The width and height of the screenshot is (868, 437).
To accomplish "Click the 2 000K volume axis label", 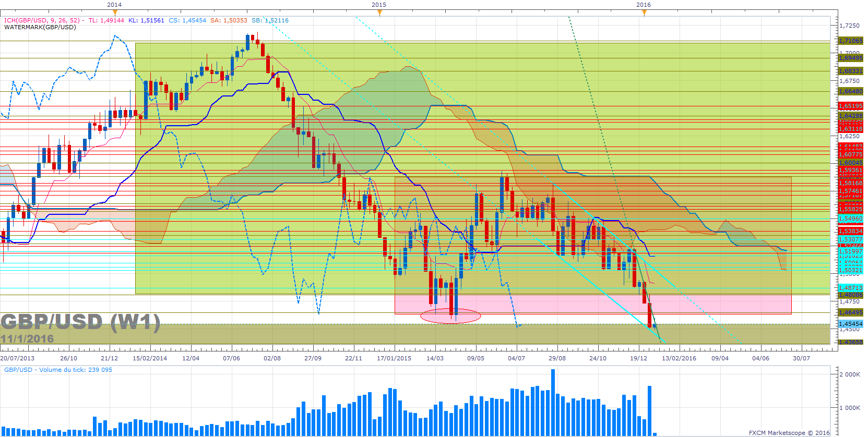I will [x=850, y=374].
